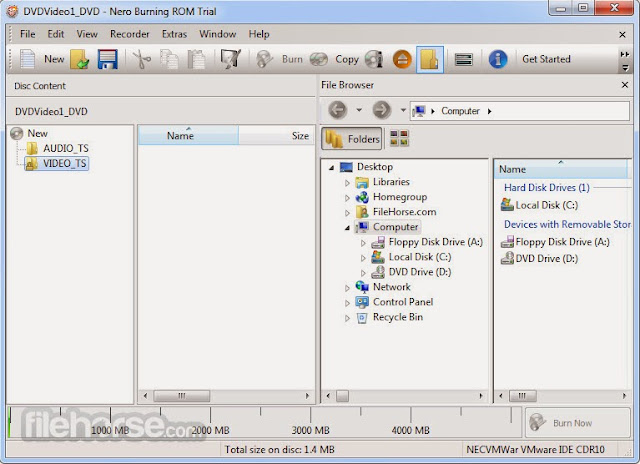Open the blue info icon
Viewport: 640px width, 464px height.
coord(498,59)
